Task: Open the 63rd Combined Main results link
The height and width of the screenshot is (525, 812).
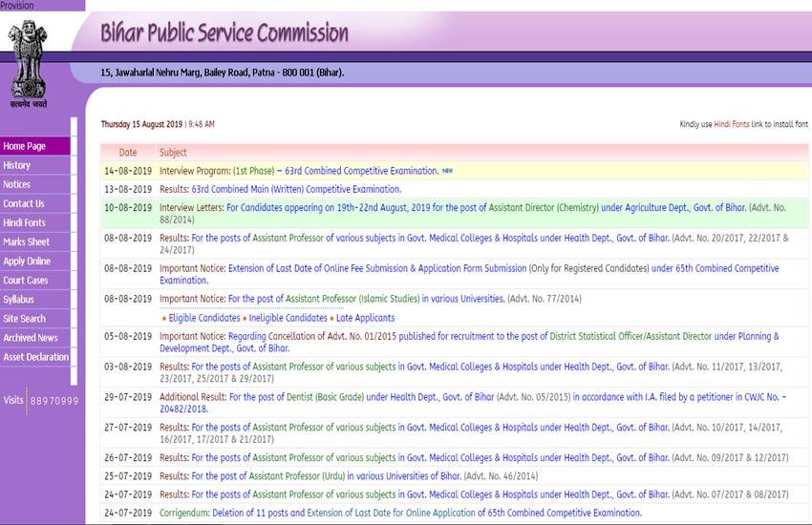Action: pyautogui.click(x=296, y=189)
